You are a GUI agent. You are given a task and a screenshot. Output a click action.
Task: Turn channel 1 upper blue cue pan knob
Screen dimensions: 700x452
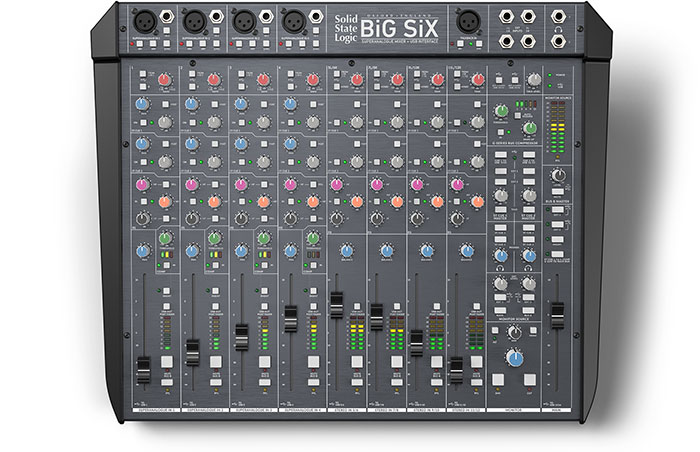coord(142,104)
